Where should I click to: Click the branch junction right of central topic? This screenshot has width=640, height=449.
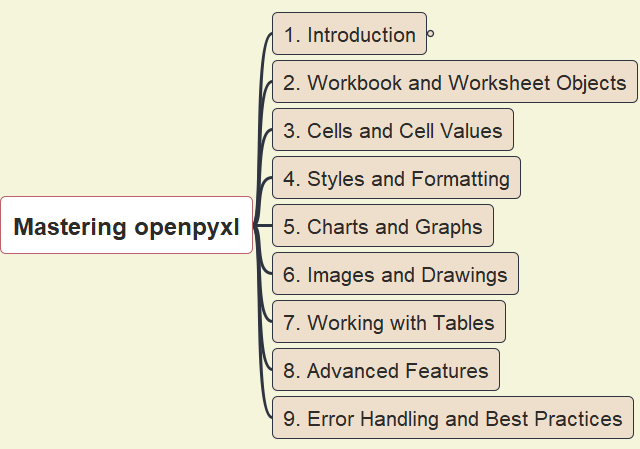tap(259, 226)
